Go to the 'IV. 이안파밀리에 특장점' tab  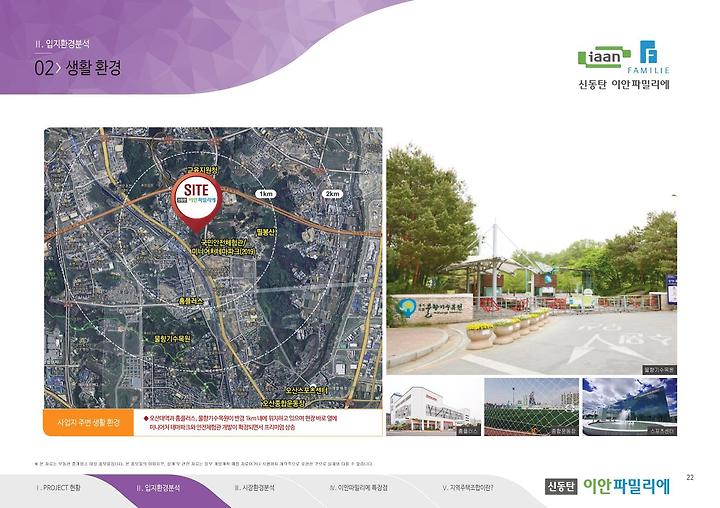coord(359,487)
